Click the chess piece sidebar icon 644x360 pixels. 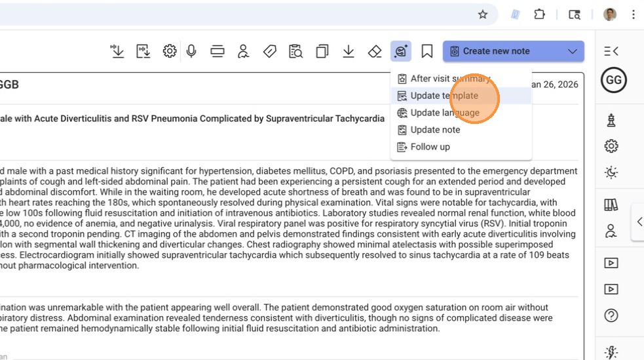611,120
